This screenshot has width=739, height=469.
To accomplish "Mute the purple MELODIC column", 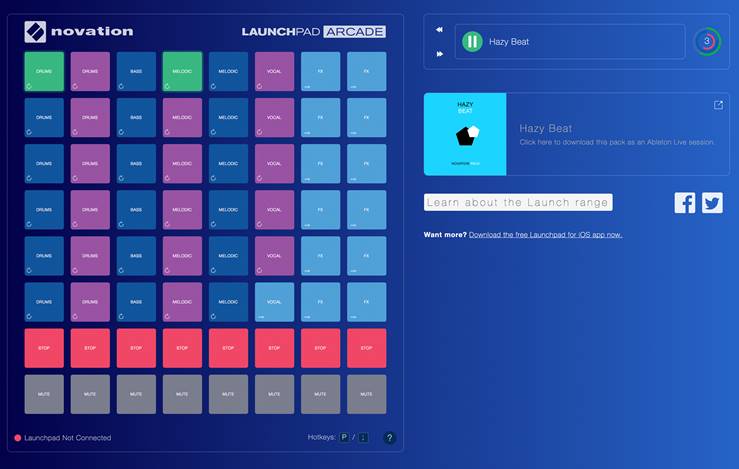I will click(x=182, y=395).
